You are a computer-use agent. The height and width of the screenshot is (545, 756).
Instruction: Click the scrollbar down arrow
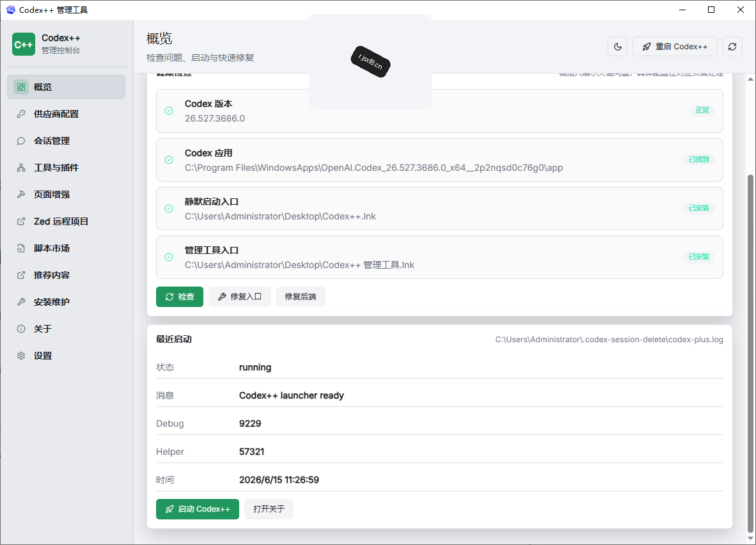pos(750,539)
